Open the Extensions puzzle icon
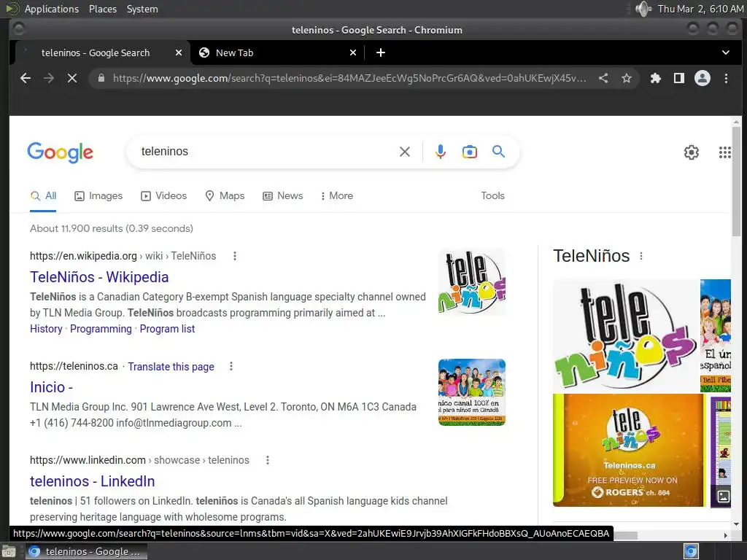 tap(656, 78)
